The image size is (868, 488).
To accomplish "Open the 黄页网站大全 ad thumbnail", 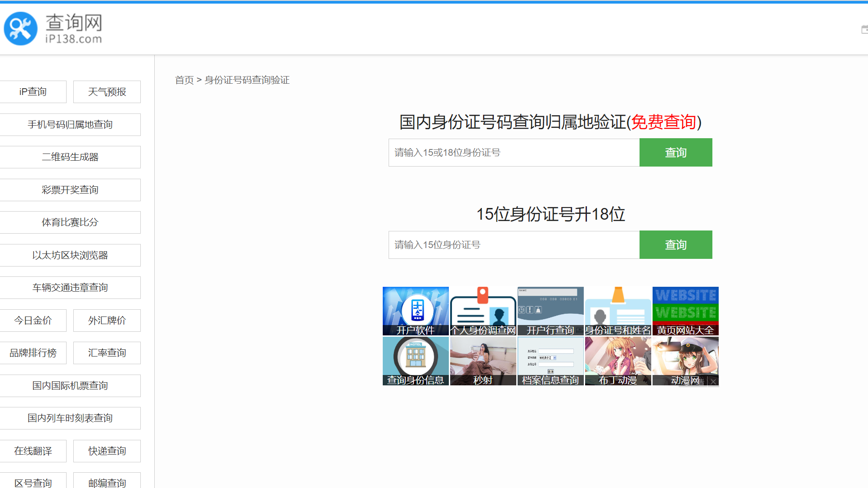I will pos(685,311).
